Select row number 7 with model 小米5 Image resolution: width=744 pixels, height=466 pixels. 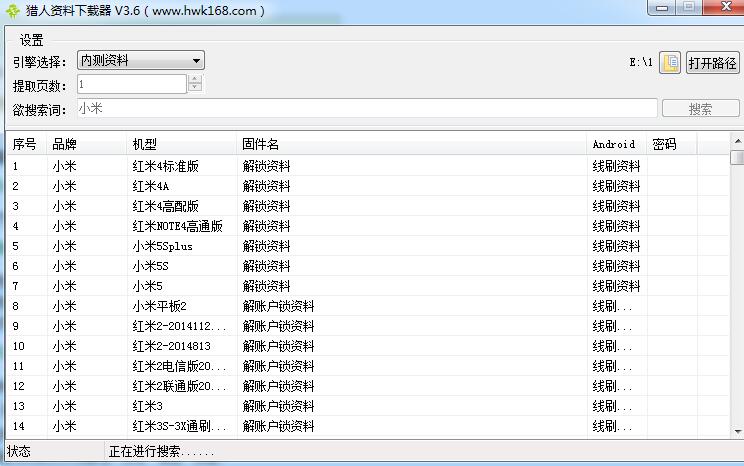(x=368, y=286)
